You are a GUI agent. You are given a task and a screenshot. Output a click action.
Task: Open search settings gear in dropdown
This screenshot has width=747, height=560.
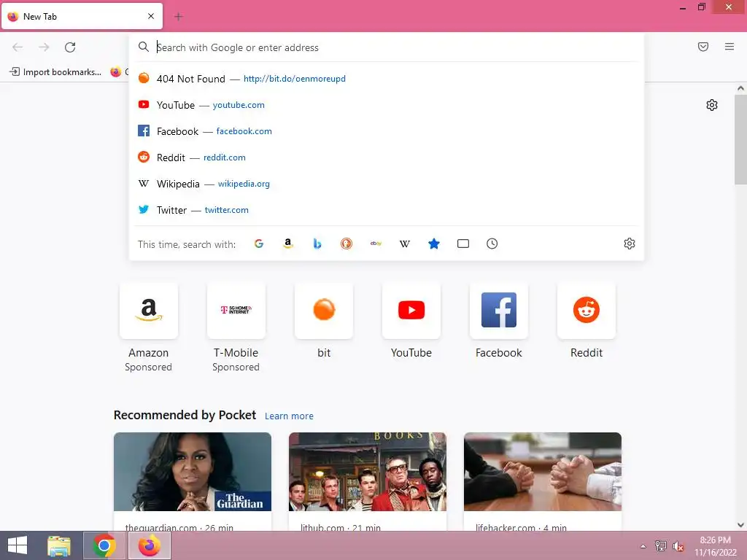[x=630, y=244]
